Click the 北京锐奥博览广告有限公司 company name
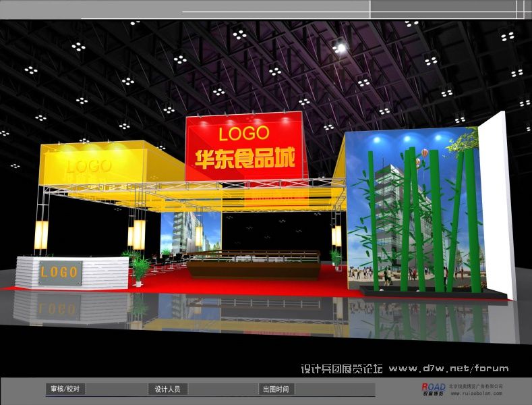532x405 pixels. (x=475, y=386)
